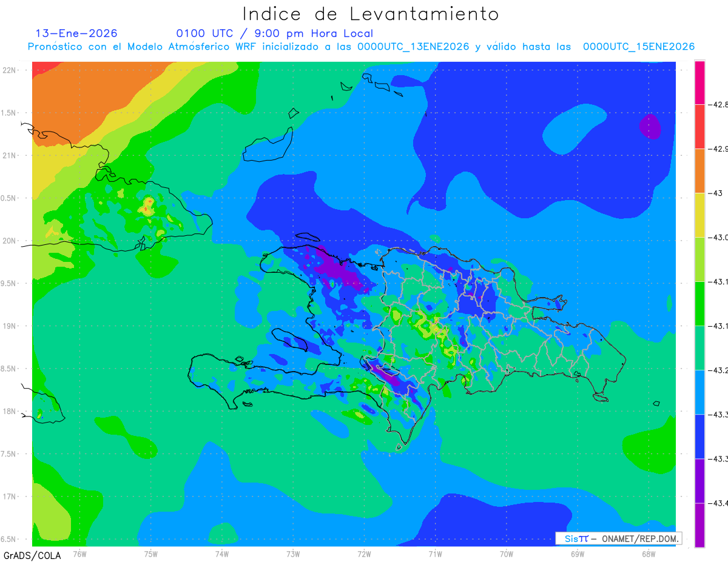The height and width of the screenshot is (562, 728).
Task: Pick the red swatch in colorbar
Action: click(x=699, y=126)
